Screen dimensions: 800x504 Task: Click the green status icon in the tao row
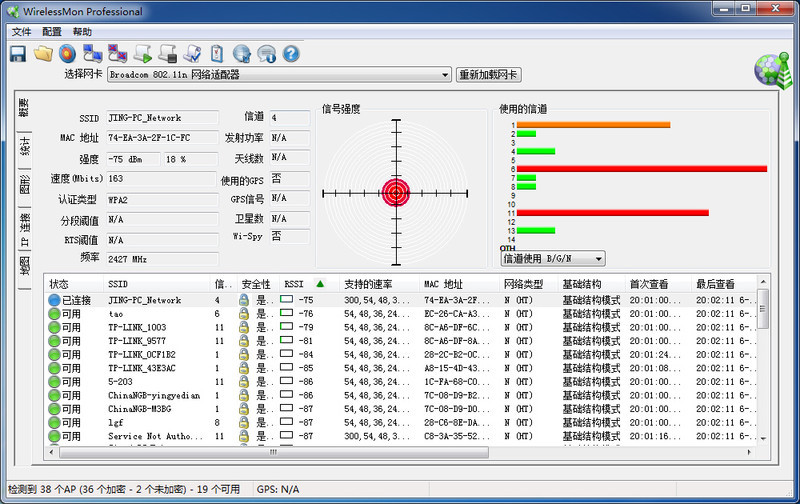click(x=54, y=314)
